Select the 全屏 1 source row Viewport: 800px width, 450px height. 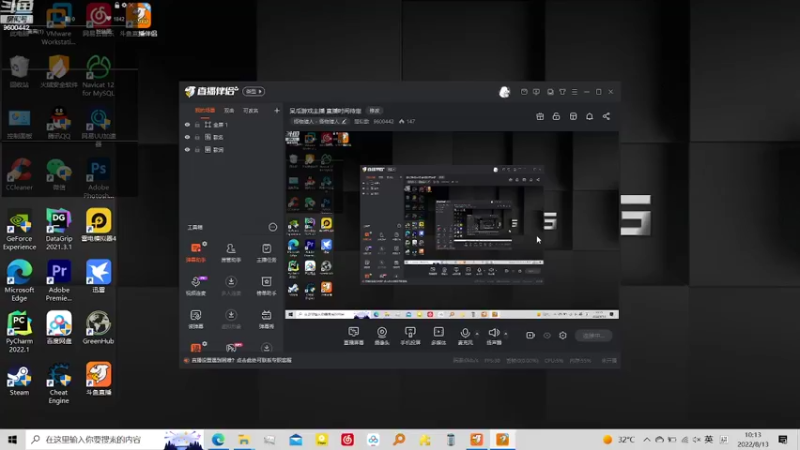232,124
